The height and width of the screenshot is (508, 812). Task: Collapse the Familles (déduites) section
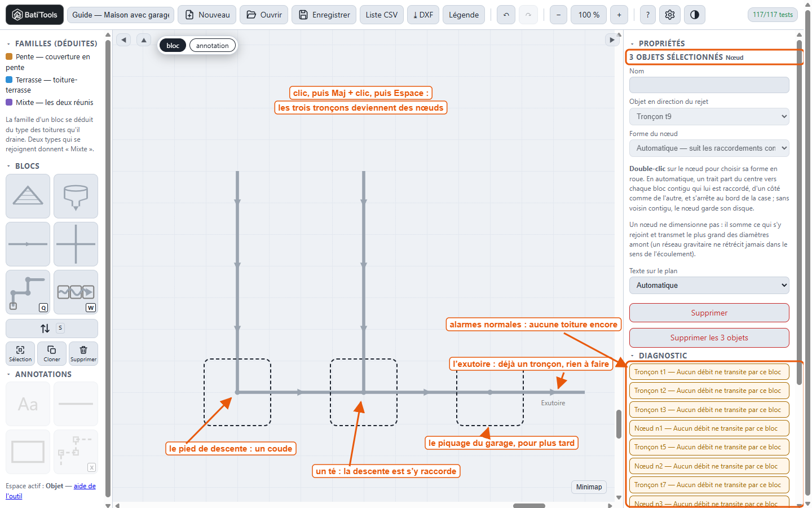point(8,43)
